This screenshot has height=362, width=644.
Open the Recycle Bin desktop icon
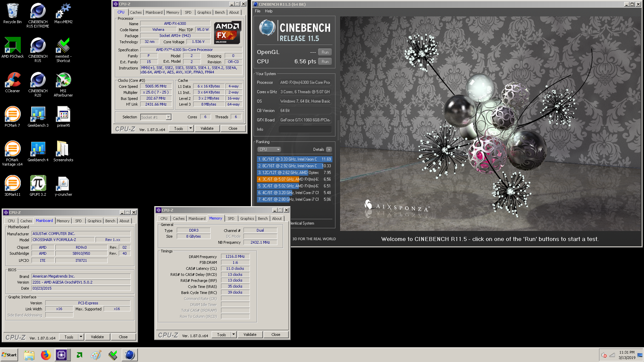(x=12, y=13)
